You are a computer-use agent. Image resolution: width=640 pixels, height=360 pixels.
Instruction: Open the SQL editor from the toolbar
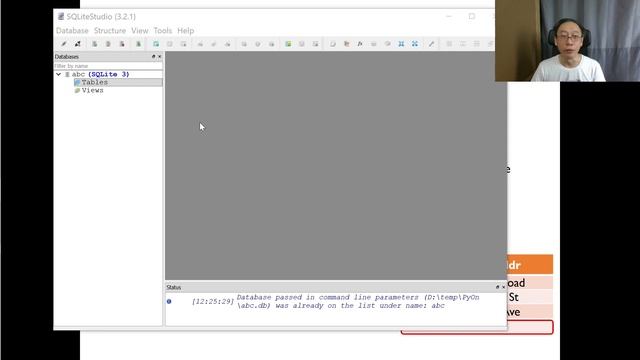[x=333, y=44]
